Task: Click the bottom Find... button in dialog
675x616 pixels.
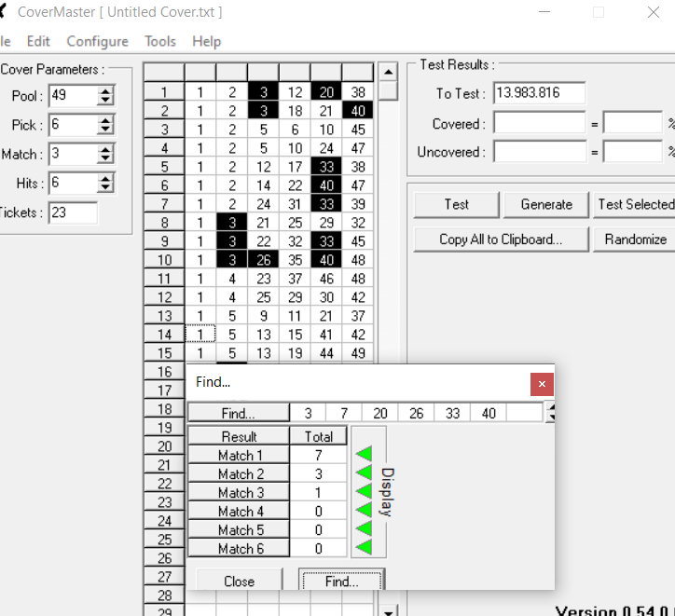Action: click(342, 581)
